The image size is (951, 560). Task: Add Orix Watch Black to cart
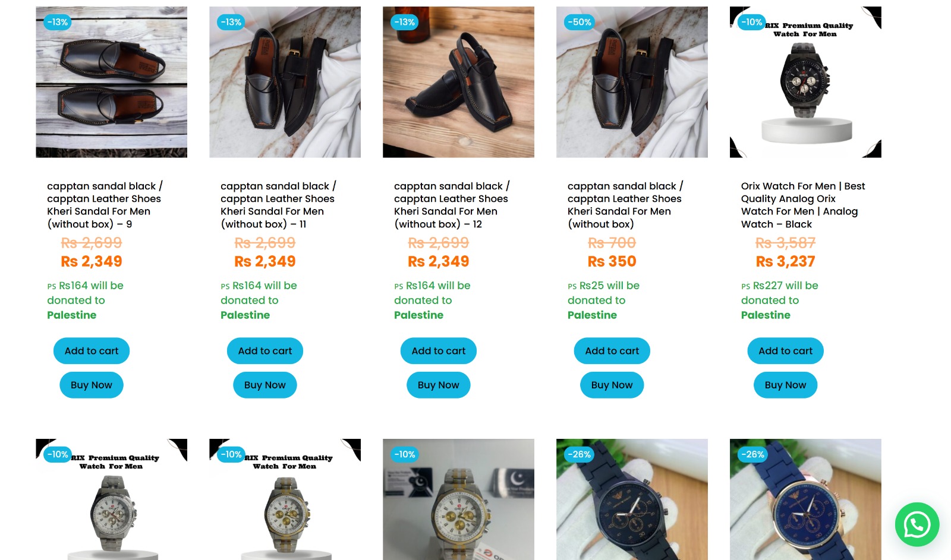click(785, 351)
